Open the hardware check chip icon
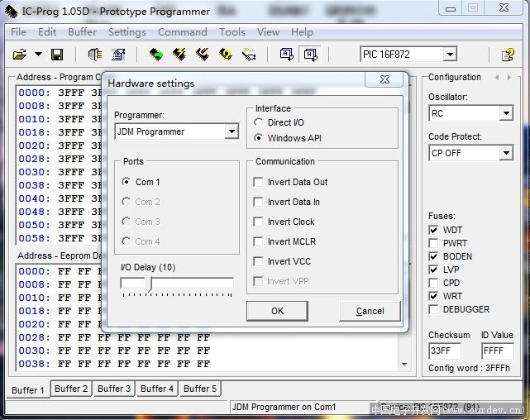Screen dimensions: 530x420 click(95, 55)
